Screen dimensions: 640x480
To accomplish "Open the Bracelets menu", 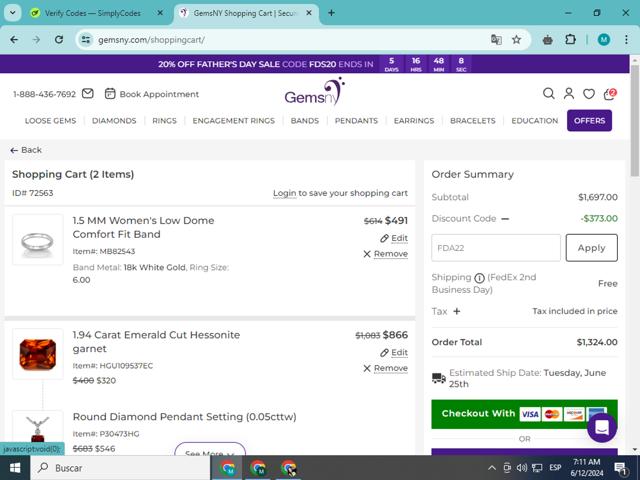I will coord(473,121).
